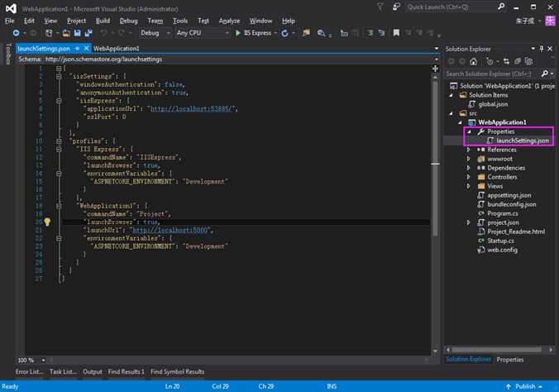
Task: Click the Publish arrow icon in status bar
Action: [509, 386]
